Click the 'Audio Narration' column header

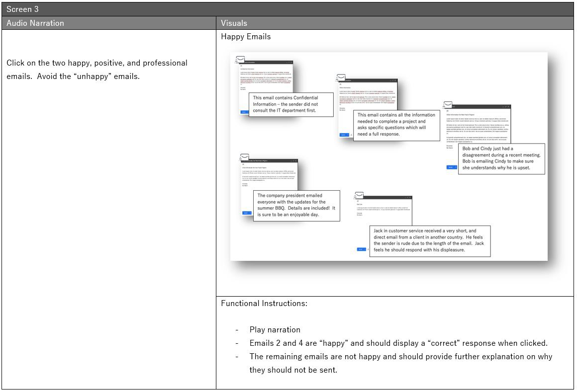click(x=35, y=23)
